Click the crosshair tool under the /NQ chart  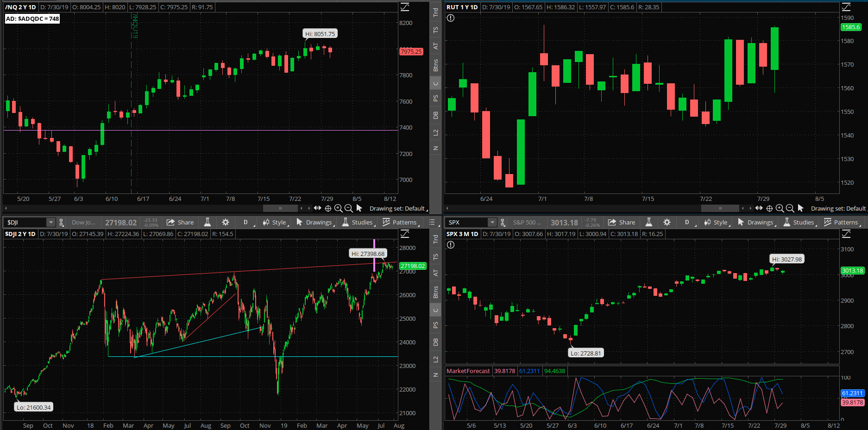[328, 208]
